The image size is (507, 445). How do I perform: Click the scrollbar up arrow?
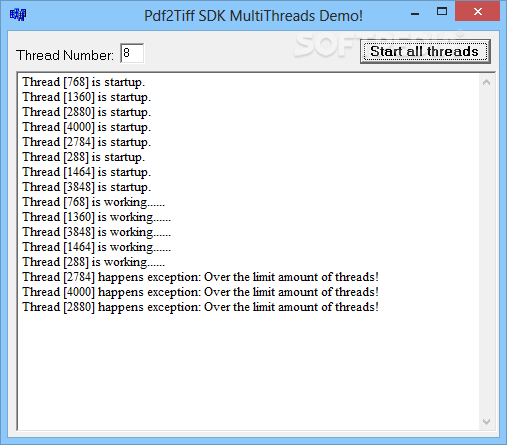coord(486,82)
